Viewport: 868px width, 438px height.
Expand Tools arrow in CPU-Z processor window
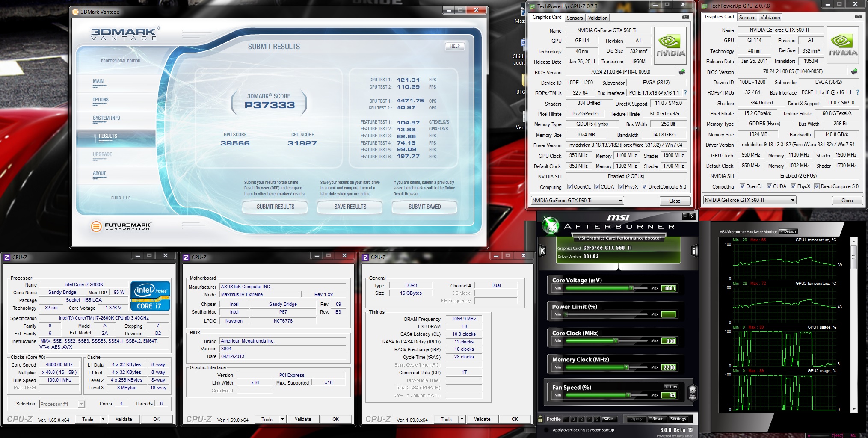click(x=103, y=419)
